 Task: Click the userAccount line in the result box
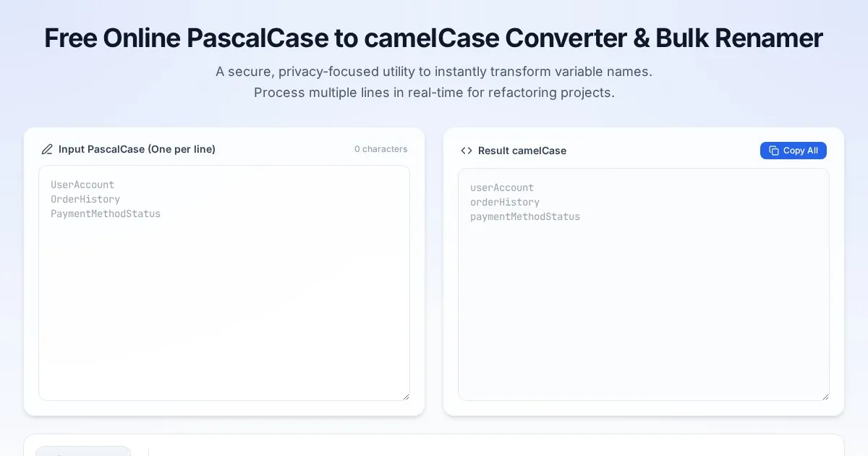[502, 187]
